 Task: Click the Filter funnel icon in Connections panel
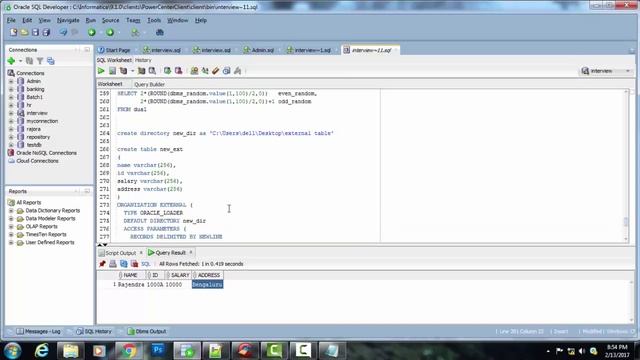pyautogui.click(x=40, y=61)
